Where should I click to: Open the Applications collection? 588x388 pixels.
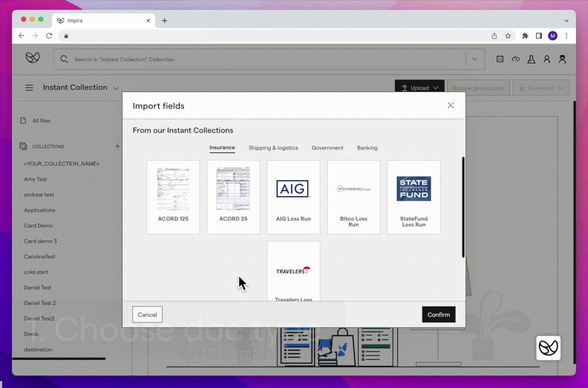[40, 210]
